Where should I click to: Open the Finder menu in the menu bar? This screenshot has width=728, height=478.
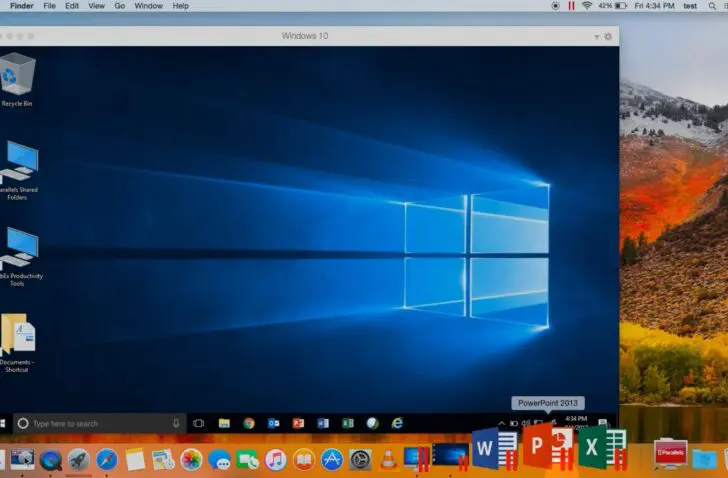pos(22,6)
